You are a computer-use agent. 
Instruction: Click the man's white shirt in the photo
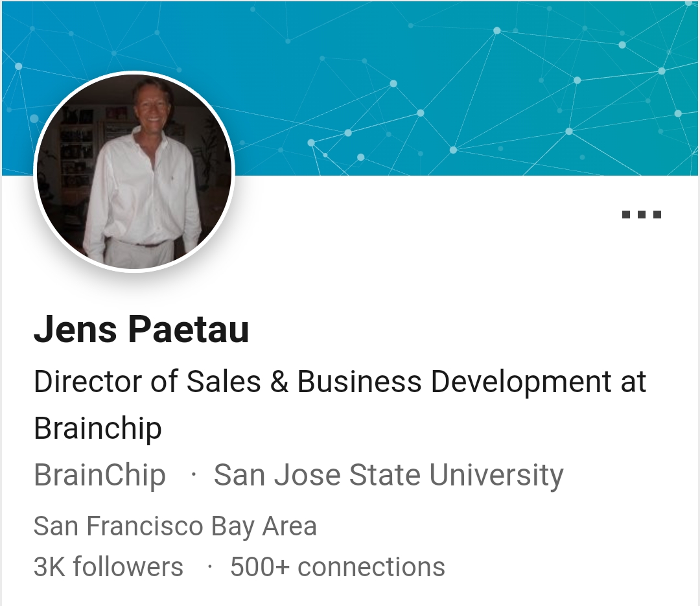coord(139,194)
